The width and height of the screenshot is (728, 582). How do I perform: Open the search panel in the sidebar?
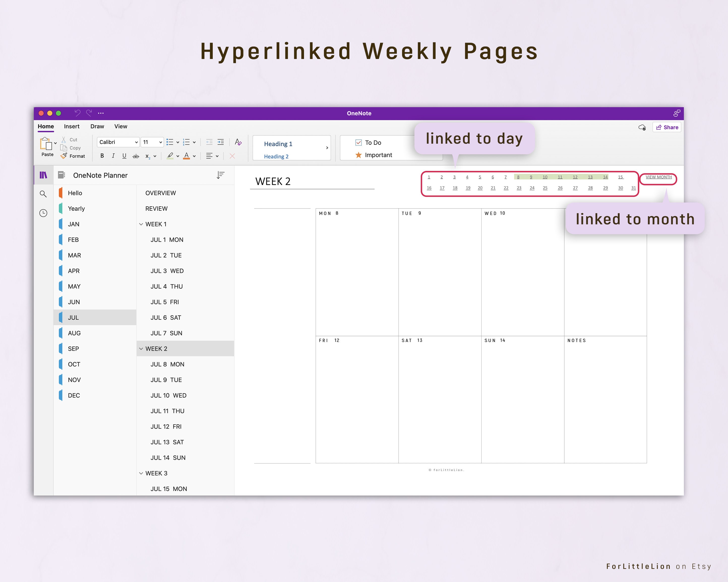(43, 194)
